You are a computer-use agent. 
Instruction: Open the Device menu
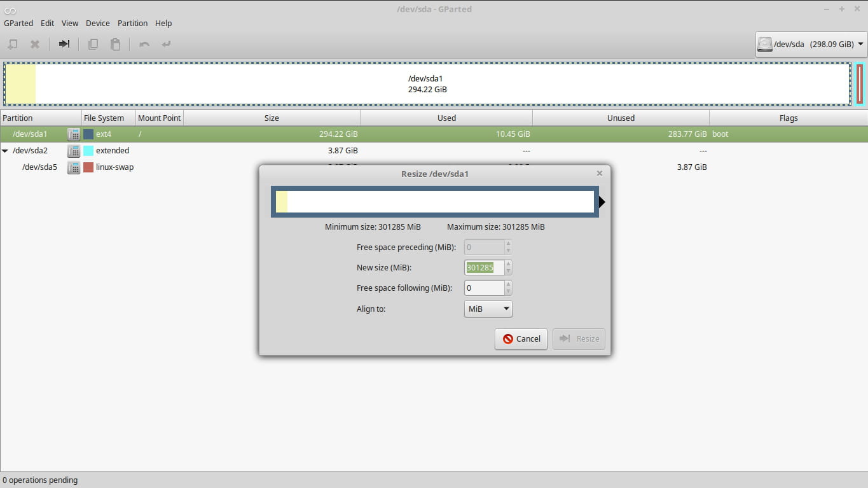pos(98,23)
